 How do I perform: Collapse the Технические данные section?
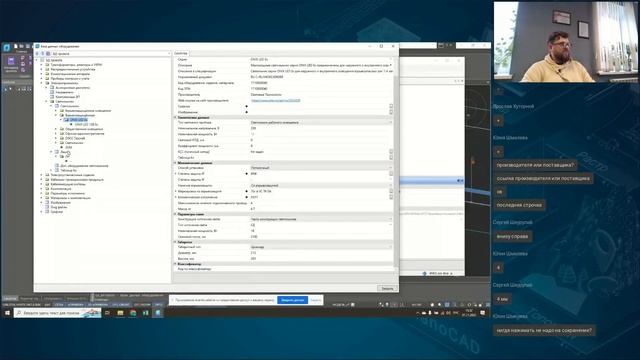click(x=176, y=118)
